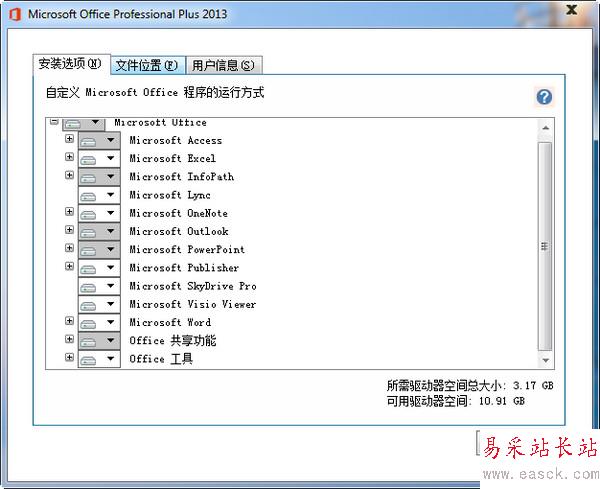Open install-state dropdown for Microsoft OneNote

coord(99,213)
